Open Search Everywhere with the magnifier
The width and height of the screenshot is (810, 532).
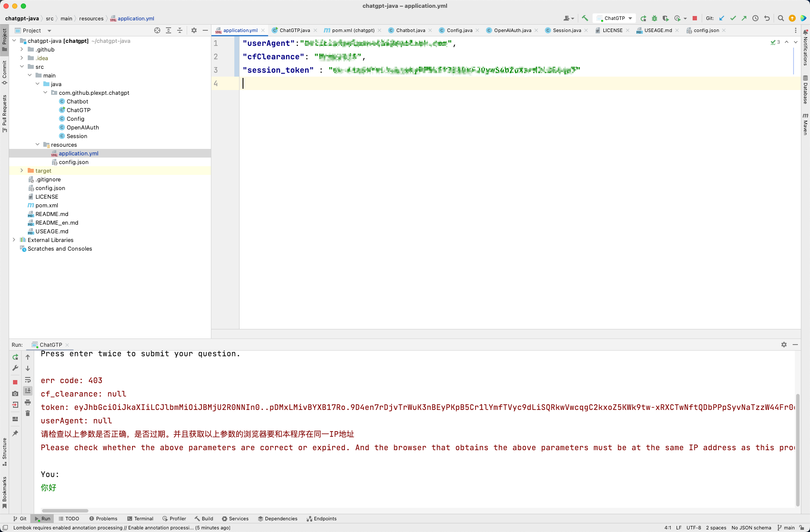(781, 18)
